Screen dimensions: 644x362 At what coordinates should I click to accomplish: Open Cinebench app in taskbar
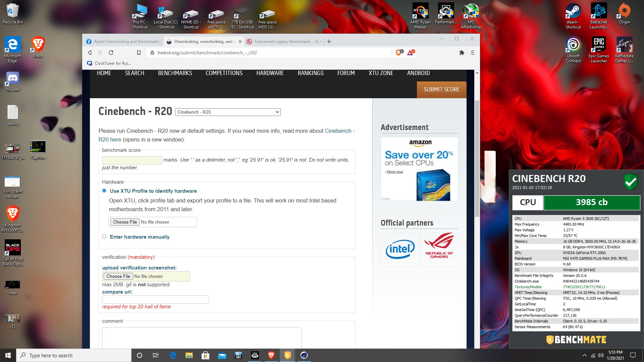304,355
